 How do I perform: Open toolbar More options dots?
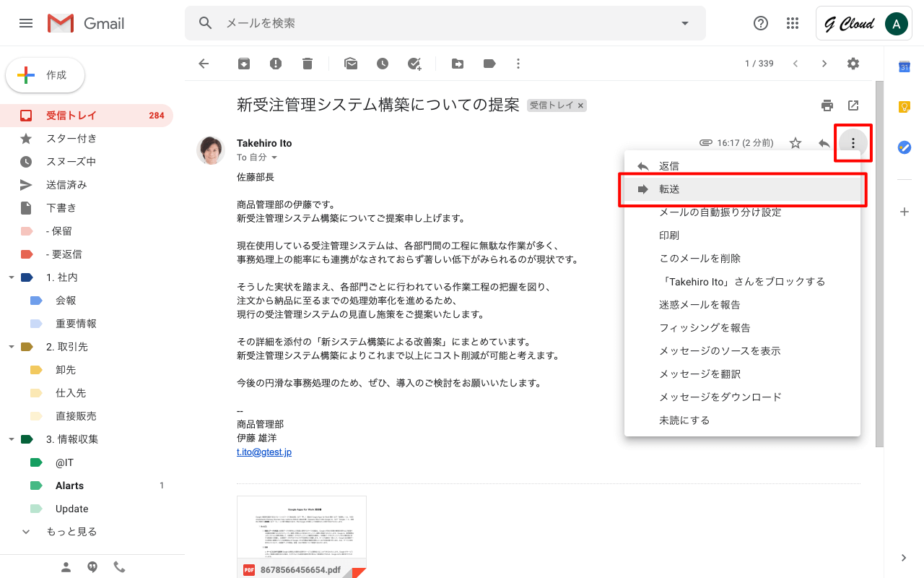[x=518, y=64]
